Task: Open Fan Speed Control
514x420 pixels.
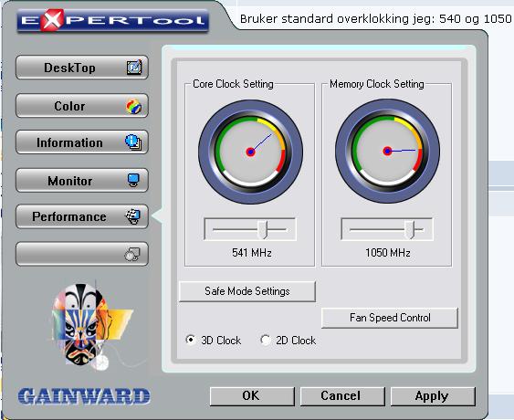Action: (390, 318)
